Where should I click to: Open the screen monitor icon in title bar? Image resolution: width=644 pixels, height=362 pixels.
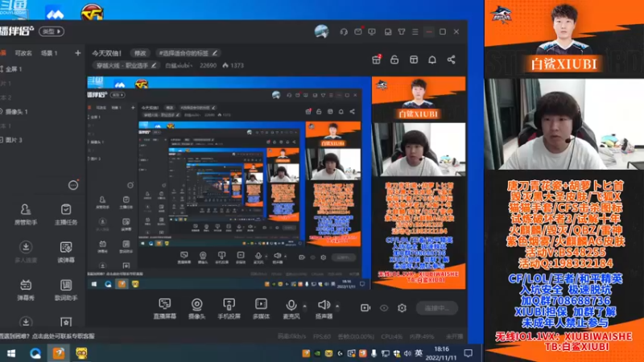point(372,31)
